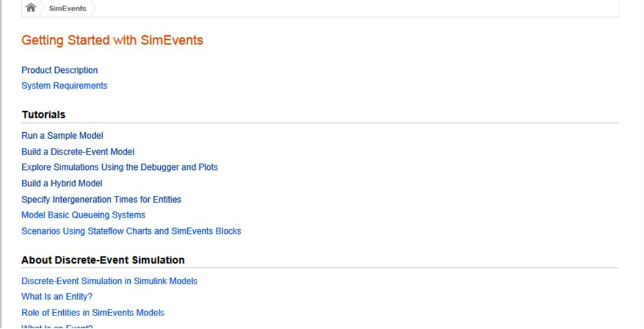Click the Tutorials section heading

coord(44,114)
